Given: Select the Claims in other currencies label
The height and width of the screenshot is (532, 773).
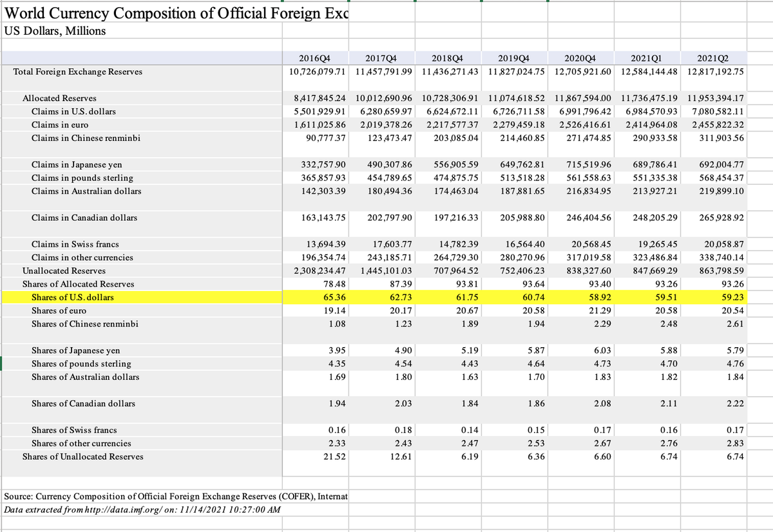Looking at the screenshot, I should click(82, 258).
